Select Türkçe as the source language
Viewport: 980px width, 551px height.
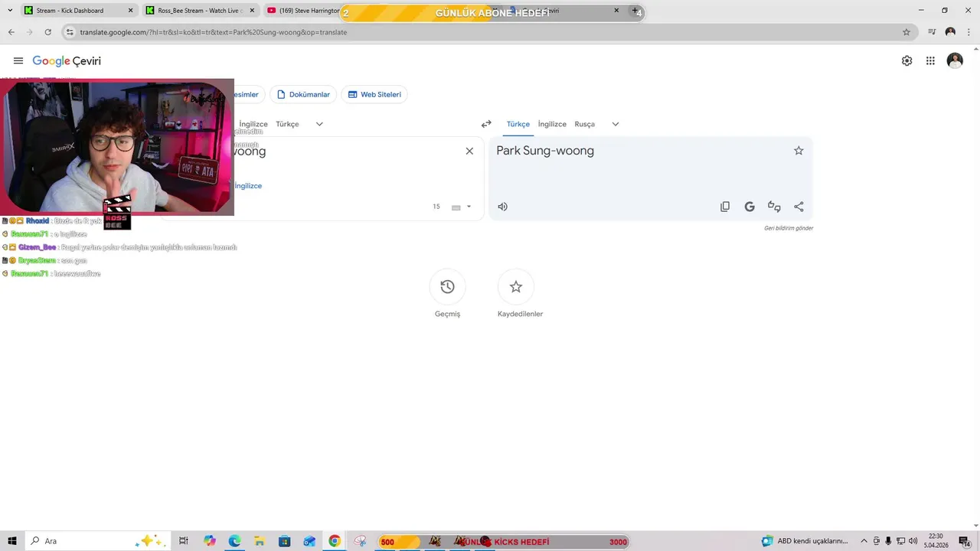(287, 124)
